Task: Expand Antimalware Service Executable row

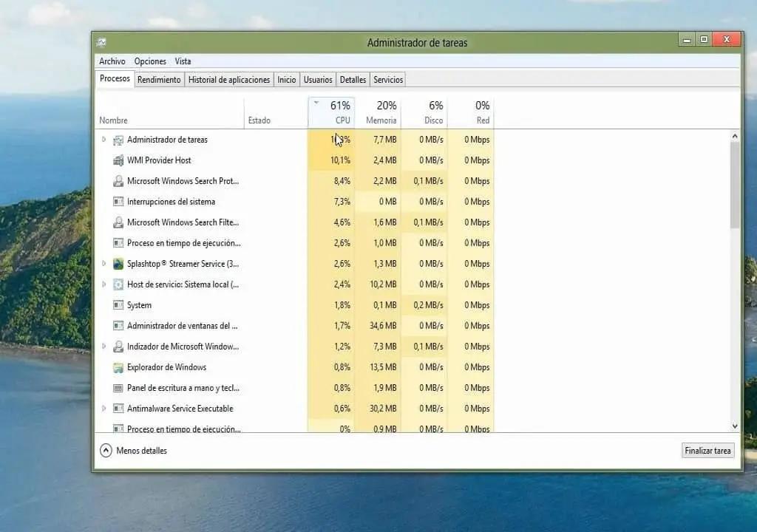Action: (x=103, y=409)
